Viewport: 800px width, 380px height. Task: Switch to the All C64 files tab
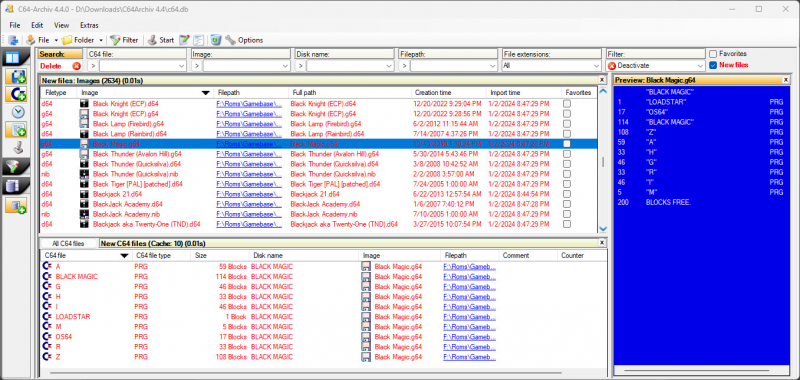pyautogui.click(x=68, y=243)
